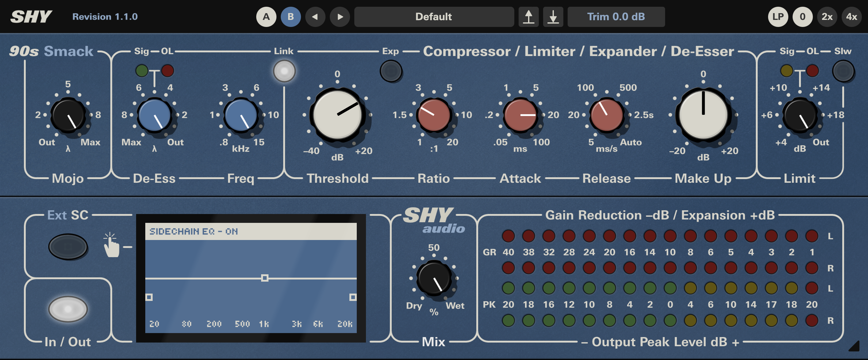Click the preset download arrow icon
The height and width of the screenshot is (360, 868).
point(553,17)
